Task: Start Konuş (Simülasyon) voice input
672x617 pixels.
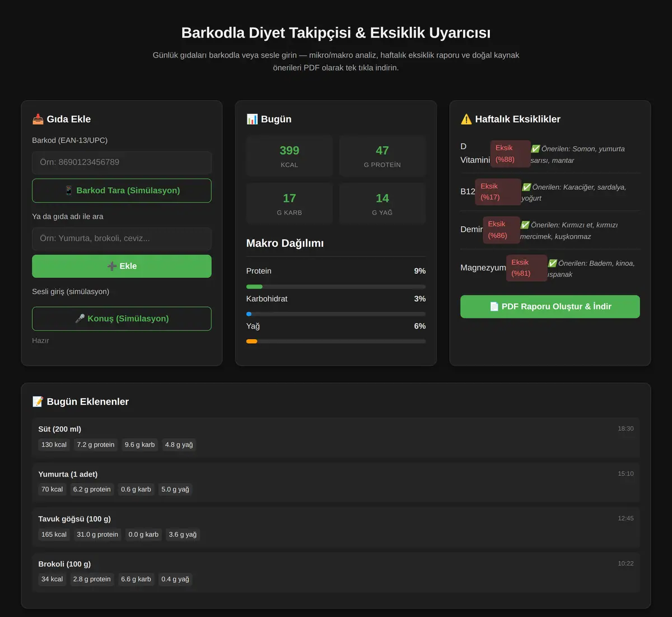Action: point(122,319)
